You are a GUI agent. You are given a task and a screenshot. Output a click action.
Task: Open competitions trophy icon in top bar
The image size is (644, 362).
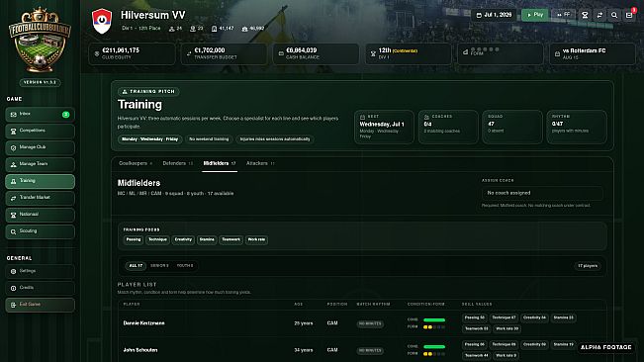585,15
